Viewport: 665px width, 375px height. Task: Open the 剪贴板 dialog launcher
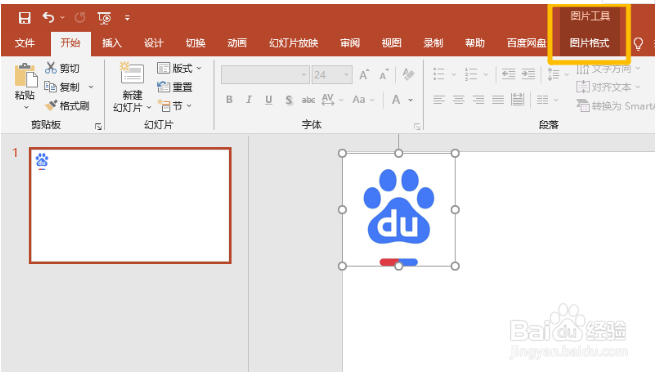coord(98,126)
